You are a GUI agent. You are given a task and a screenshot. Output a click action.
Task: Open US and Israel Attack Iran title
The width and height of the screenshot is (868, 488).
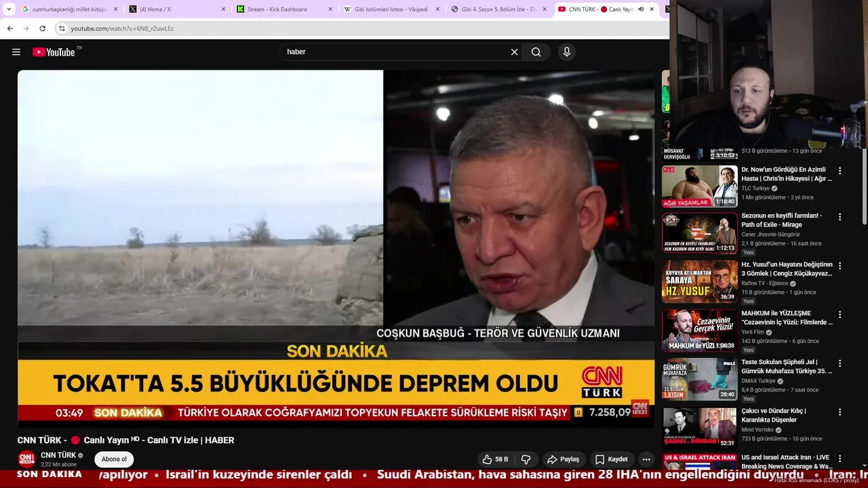click(x=787, y=462)
